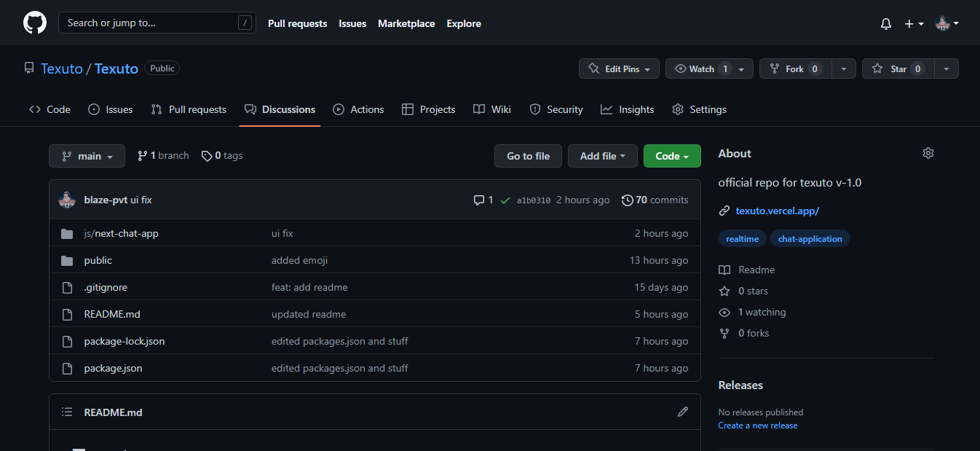980x451 pixels.
Task: Open the main branch selector
Action: (x=87, y=156)
